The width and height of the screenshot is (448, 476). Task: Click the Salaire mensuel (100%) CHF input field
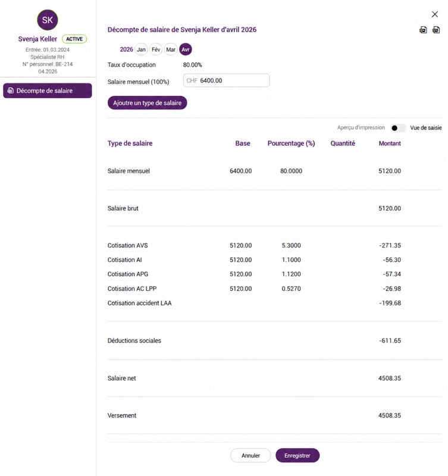click(226, 80)
